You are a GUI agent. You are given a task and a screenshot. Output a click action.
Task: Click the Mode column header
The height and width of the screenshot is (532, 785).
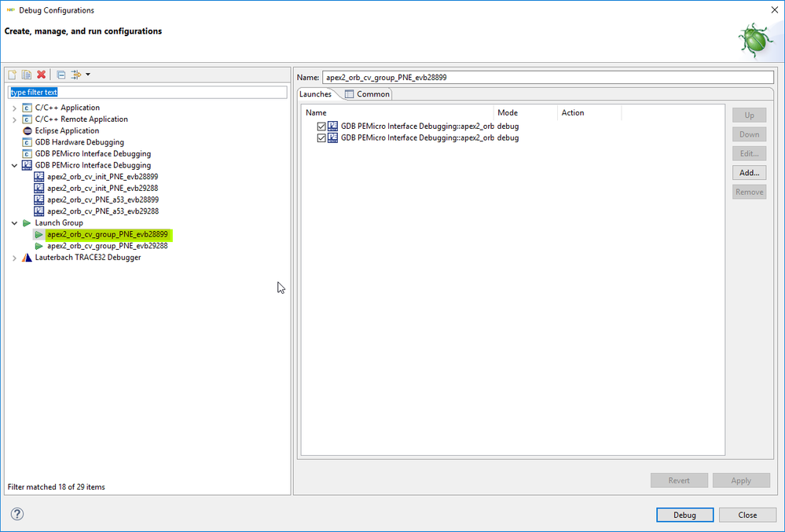(526, 112)
